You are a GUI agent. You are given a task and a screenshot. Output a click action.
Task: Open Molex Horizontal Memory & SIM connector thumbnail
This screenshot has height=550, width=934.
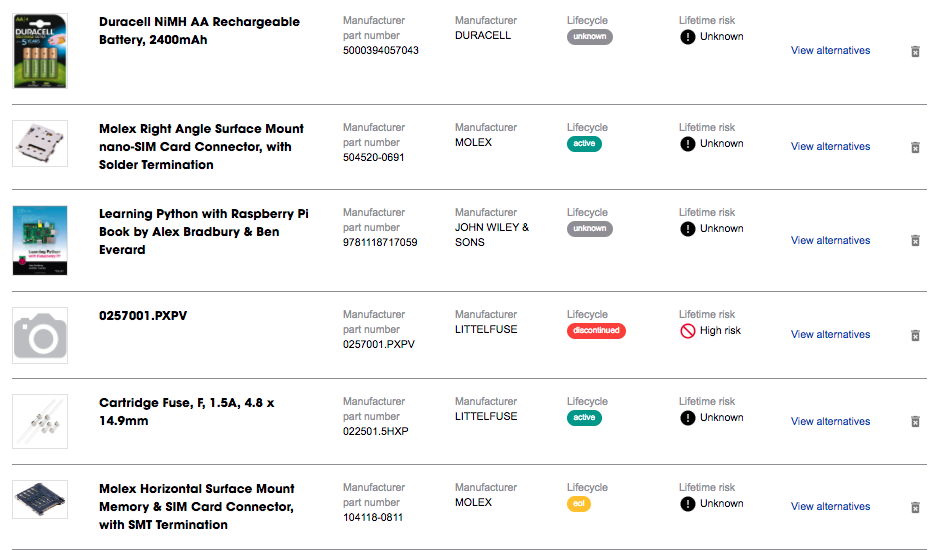coord(40,499)
